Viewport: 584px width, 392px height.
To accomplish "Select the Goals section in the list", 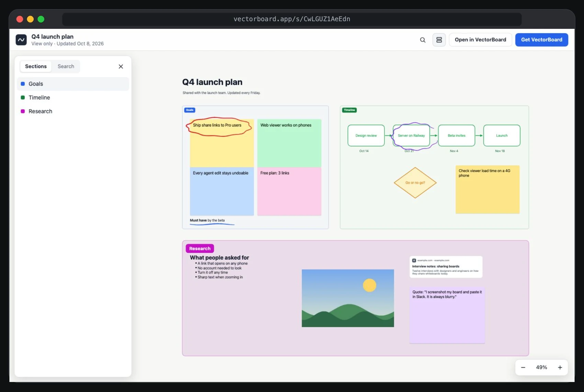I will point(73,84).
